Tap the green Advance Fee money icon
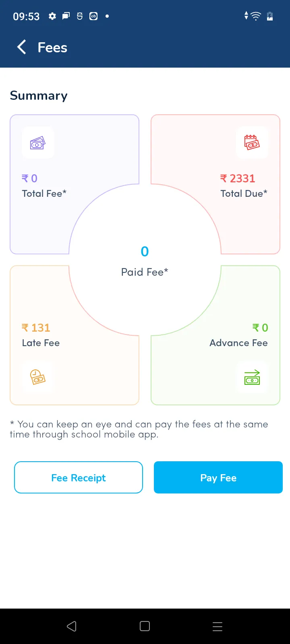The width and height of the screenshot is (290, 644). 252,378
